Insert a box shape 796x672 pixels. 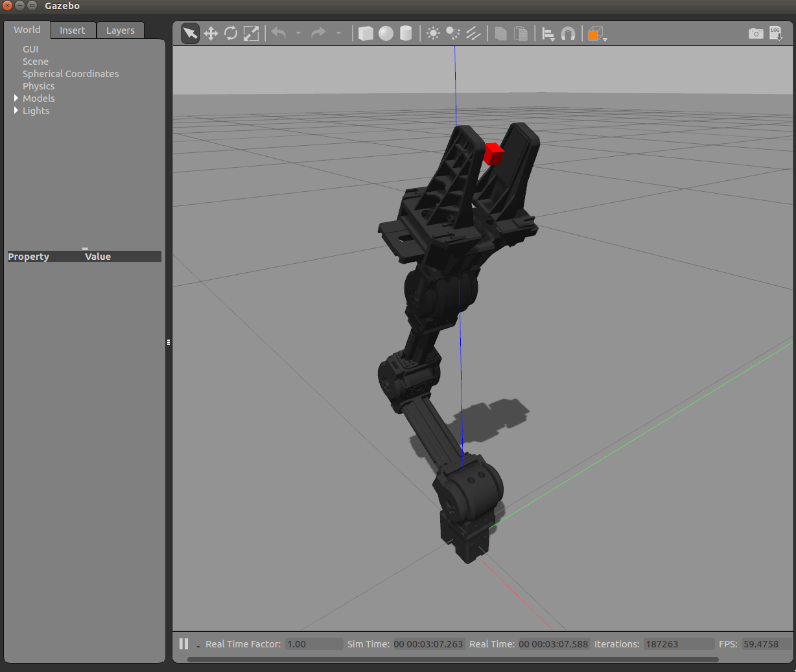pos(366,34)
